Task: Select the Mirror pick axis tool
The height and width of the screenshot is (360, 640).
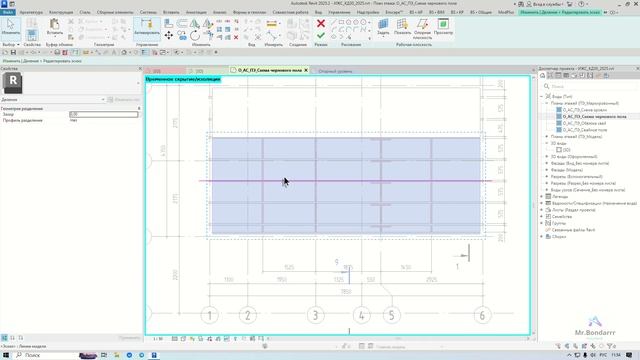Action: point(195,24)
